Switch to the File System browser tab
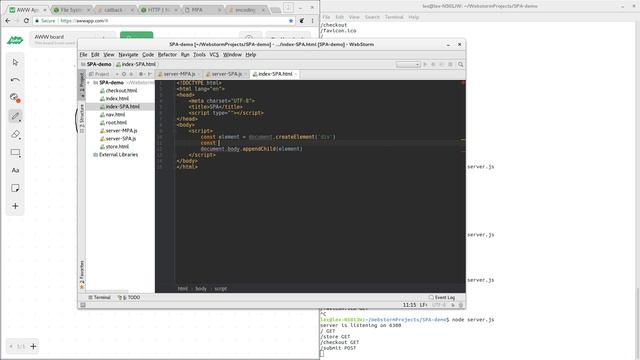This screenshot has width=640, height=360. pyautogui.click(x=72, y=9)
